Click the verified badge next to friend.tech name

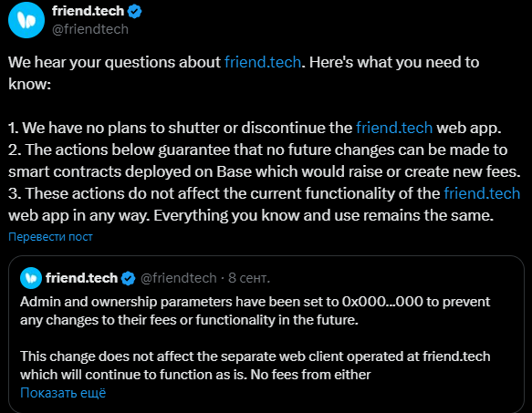135,12
